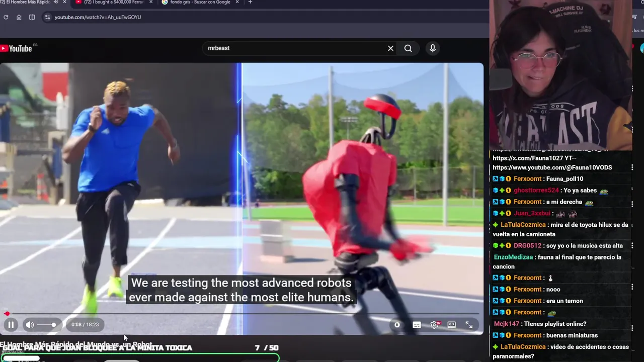Select the Mcjk147 playlist online message
Screen dimensions: 644x362
pos(540,324)
